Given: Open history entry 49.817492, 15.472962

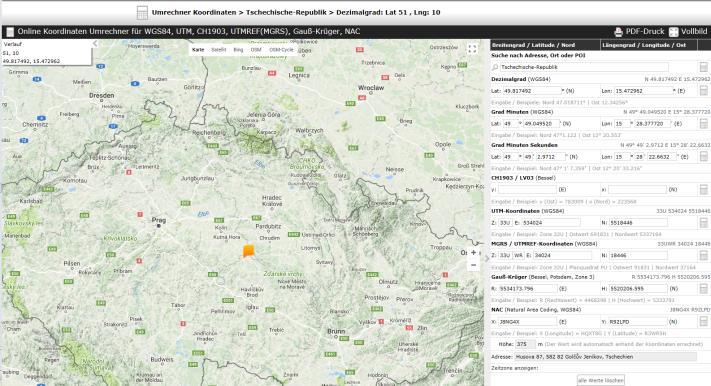Looking at the screenshot, I should (x=31, y=61).
